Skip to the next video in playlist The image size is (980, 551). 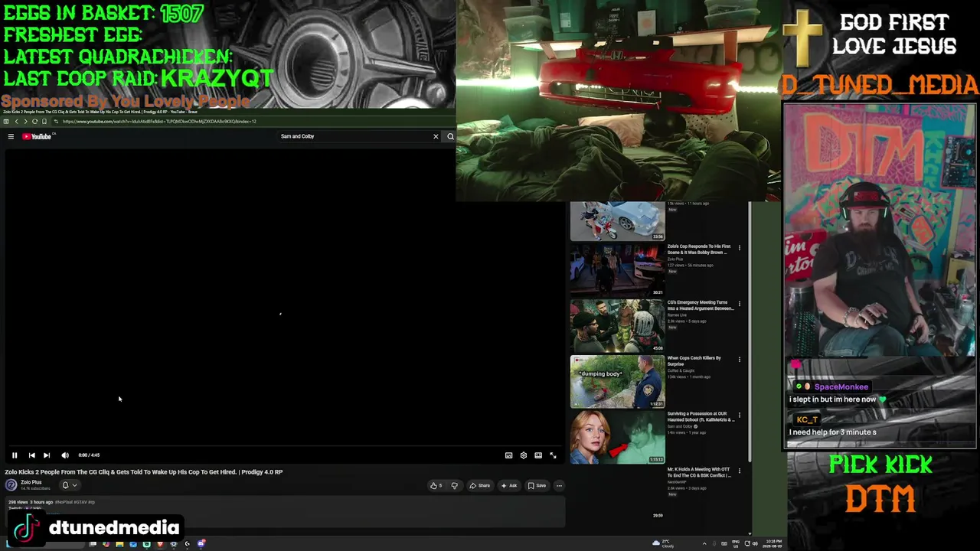[47, 455]
